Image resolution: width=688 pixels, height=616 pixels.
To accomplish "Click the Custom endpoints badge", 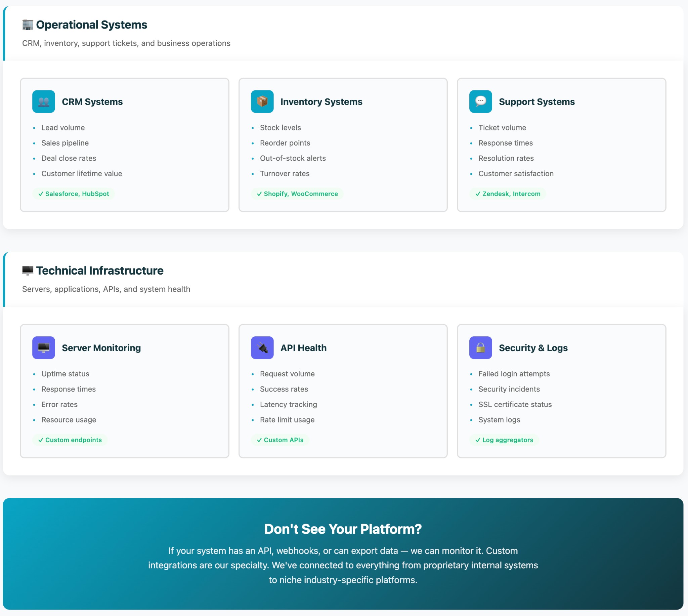I will tap(70, 440).
